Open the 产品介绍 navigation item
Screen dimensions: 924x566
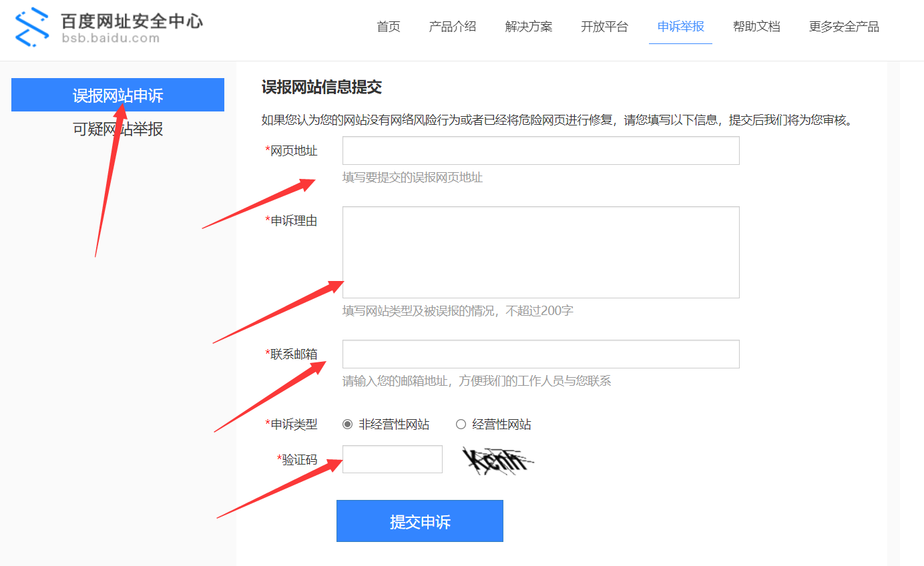[x=453, y=27]
